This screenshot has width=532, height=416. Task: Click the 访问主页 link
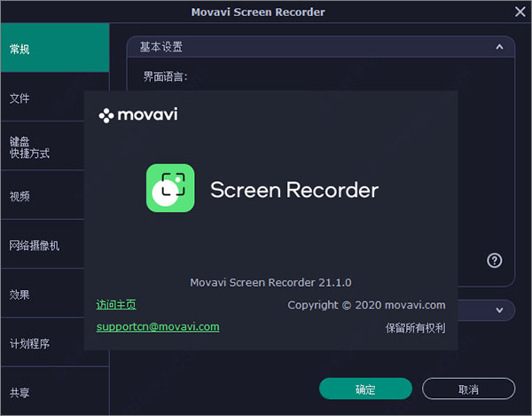pyautogui.click(x=116, y=304)
